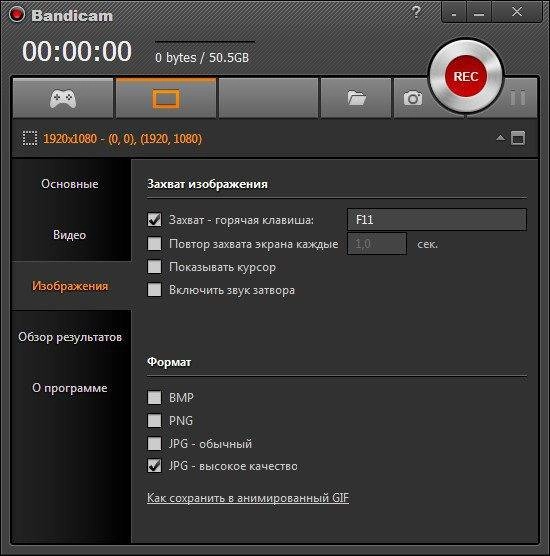
Task: Minimize to tray with first dash button
Action: [454, 12]
